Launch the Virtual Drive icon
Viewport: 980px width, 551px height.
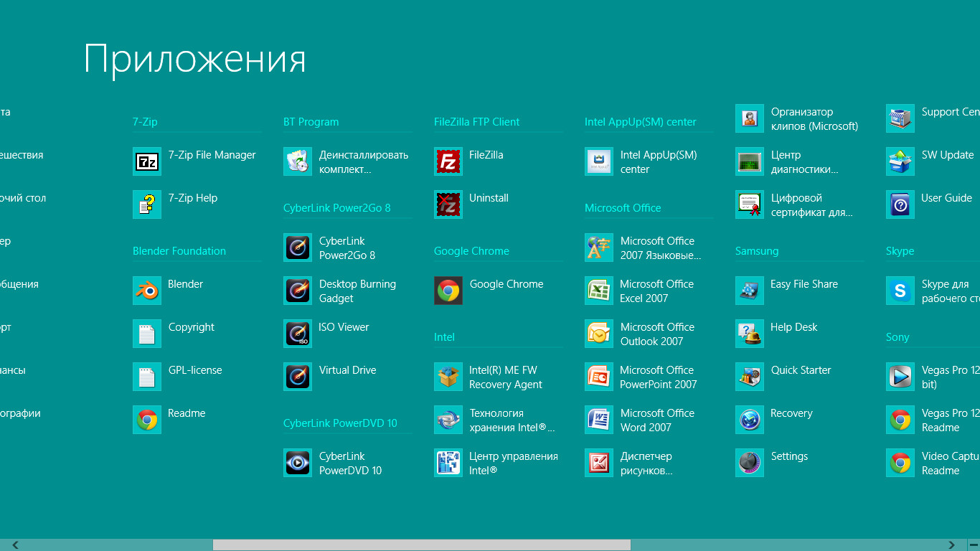298,377
